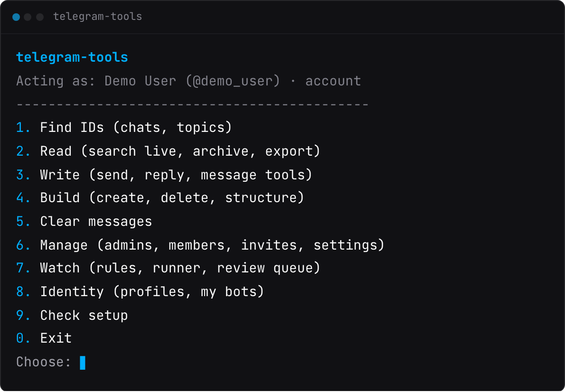Focus the blue cursor block after Choose
The image size is (565, 392).
tap(83, 363)
